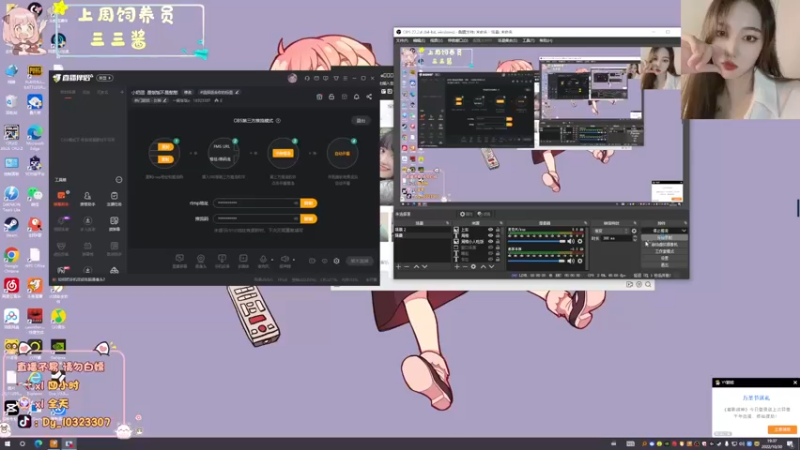Open the Tools menu in OBS
This screenshot has height=450, width=800.
pyautogui.click(x=528, y=40)
